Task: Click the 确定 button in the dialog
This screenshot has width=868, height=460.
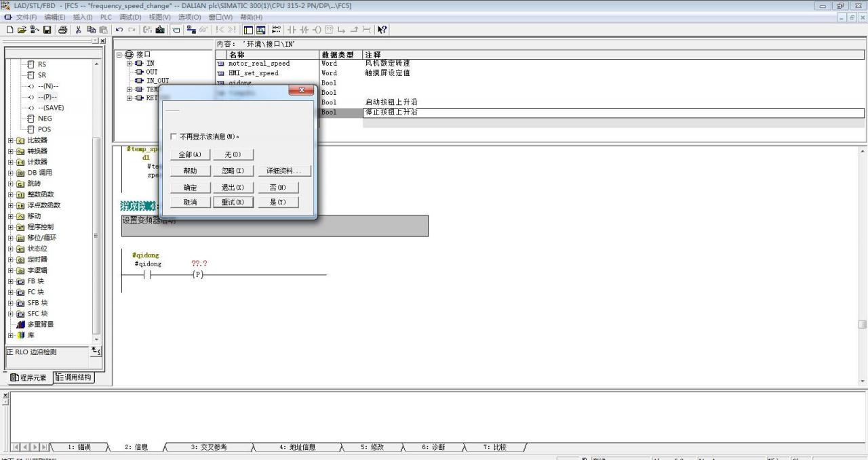Action: click(190, 188)
